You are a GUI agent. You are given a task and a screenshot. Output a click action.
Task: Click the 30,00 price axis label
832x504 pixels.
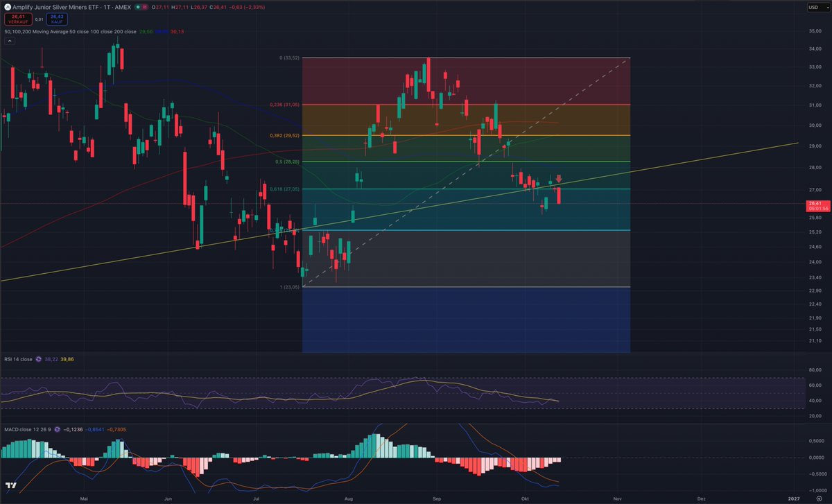coord(814,126)
